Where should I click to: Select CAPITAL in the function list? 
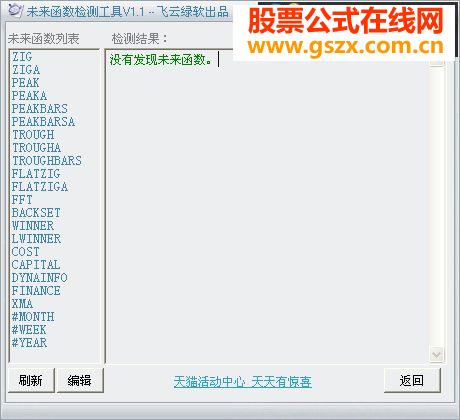(x=36, y=265)
